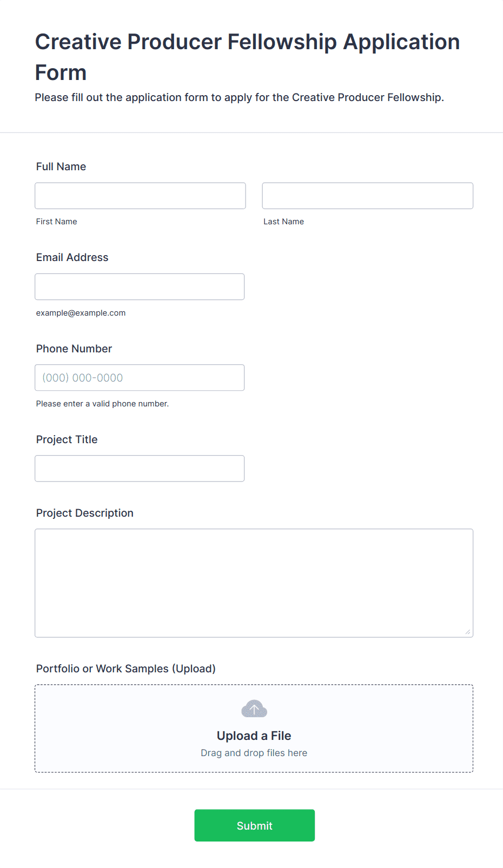Click the First Name input field

coord(140,196)
